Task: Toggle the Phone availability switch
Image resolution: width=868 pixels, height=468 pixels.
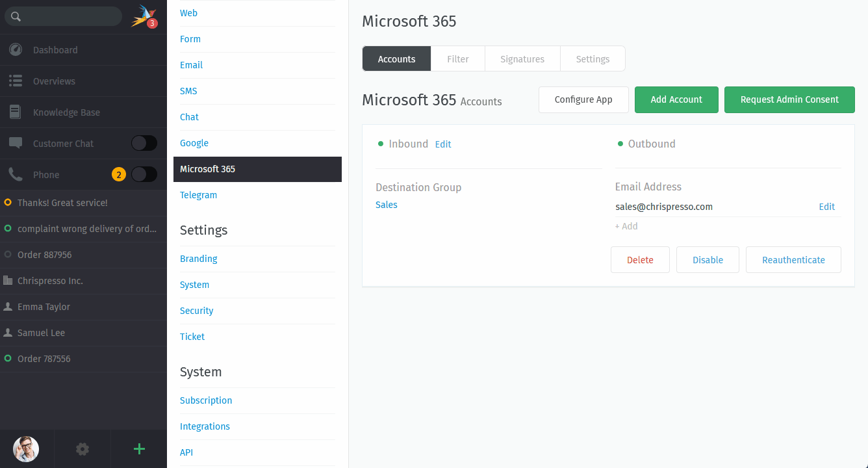Action: (144, 175)
